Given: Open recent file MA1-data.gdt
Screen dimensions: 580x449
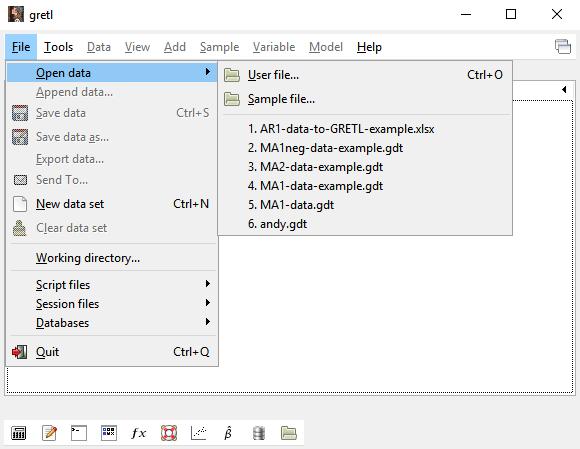Looking at the screenshot, I should click(x=365, y=205).
